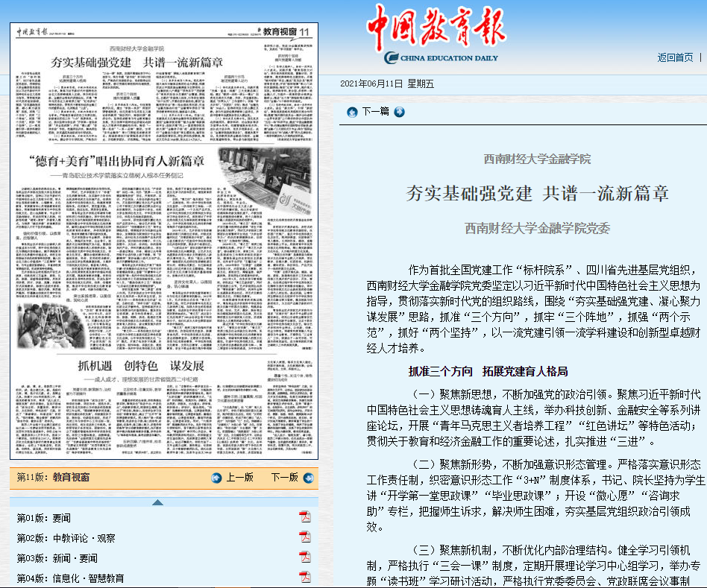This screenshot has width=707, height=588.
Task: Open the 下一篇 next article link
Action: pos(375,112)
